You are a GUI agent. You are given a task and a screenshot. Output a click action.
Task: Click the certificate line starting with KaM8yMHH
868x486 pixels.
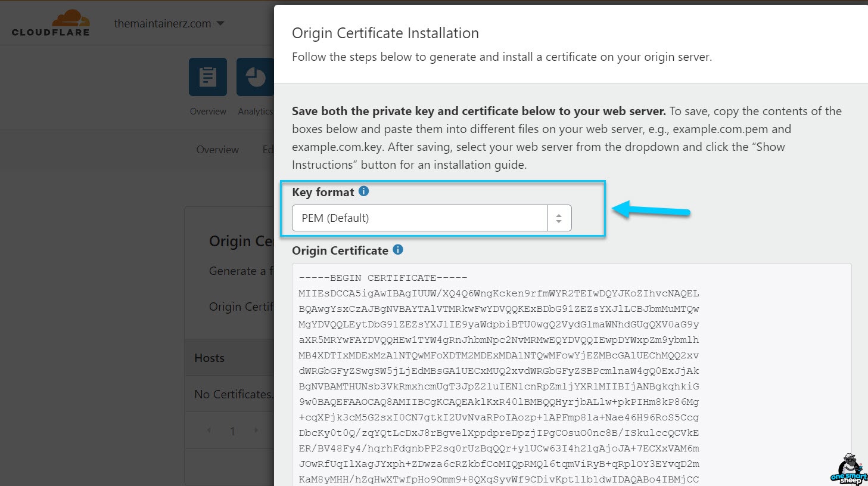click(499, 479)
